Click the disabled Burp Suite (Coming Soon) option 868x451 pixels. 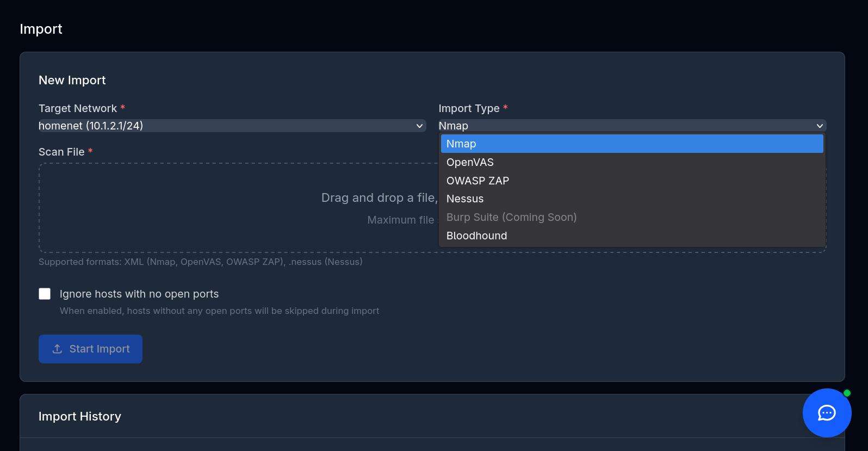click(632, 217)
